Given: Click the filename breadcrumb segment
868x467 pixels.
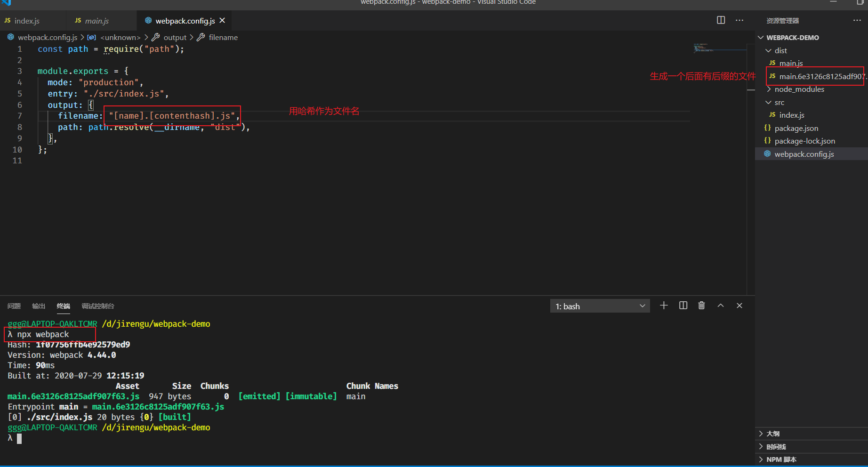Looking at the screenshot, I should pos(223,37).
